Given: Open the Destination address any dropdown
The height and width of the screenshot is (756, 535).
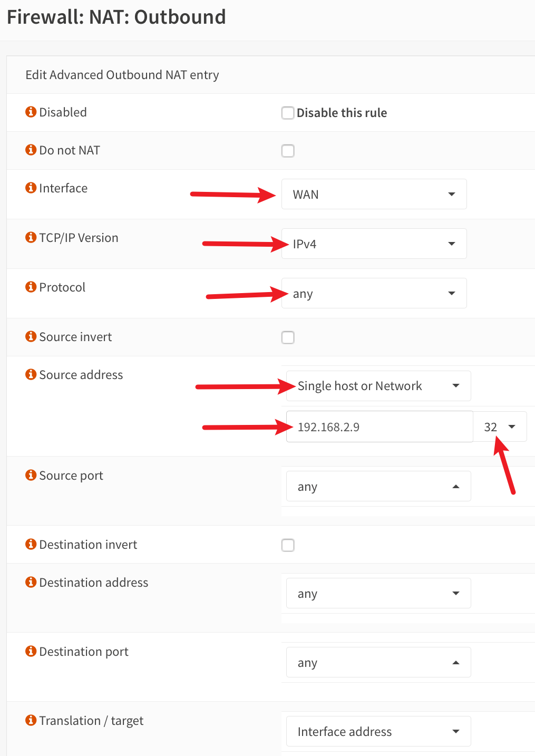Looking at the screenshot, I should [x=378, y=593].
